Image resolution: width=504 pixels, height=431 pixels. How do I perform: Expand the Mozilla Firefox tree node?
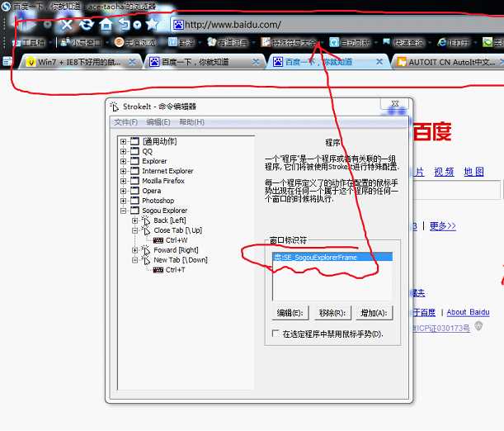(x=123, y=182)
